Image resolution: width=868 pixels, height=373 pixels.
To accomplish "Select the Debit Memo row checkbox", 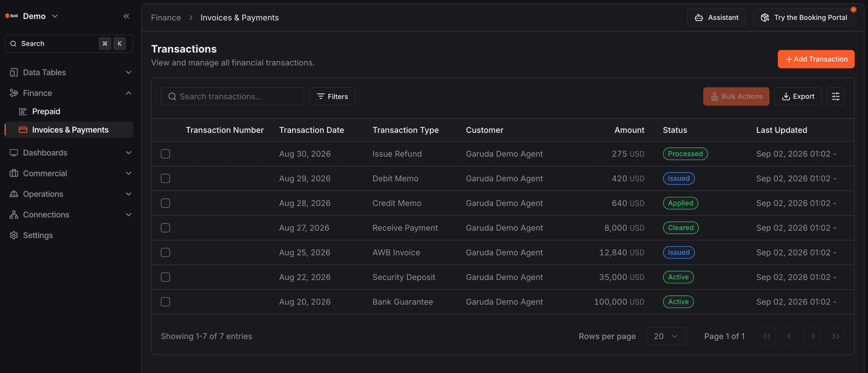I will coord(165,179).
